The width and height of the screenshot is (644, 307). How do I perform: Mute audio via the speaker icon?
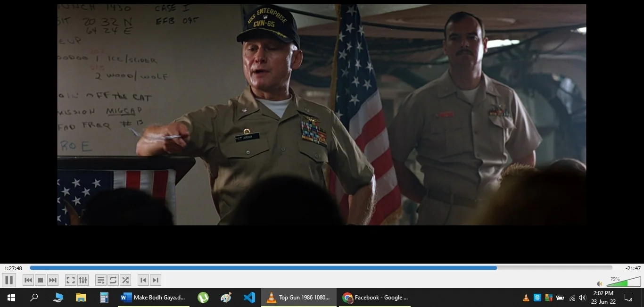pyautogui.click(x=599, y=283)
